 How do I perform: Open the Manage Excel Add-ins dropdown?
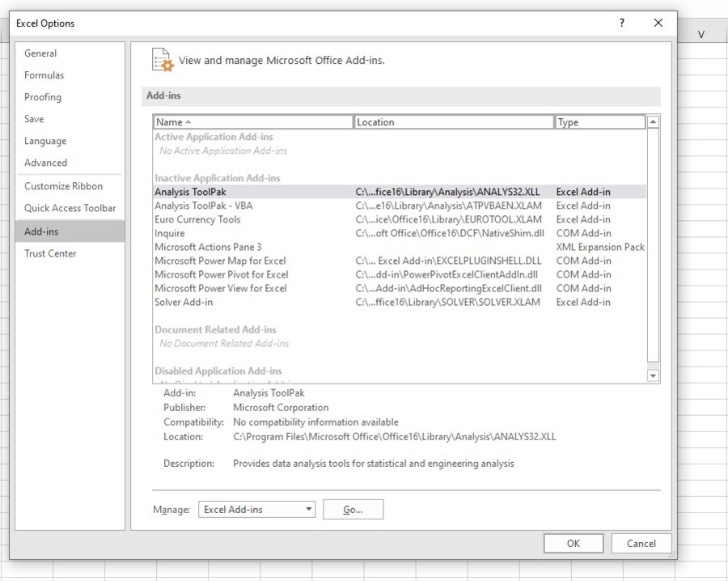tap(256, 510)
